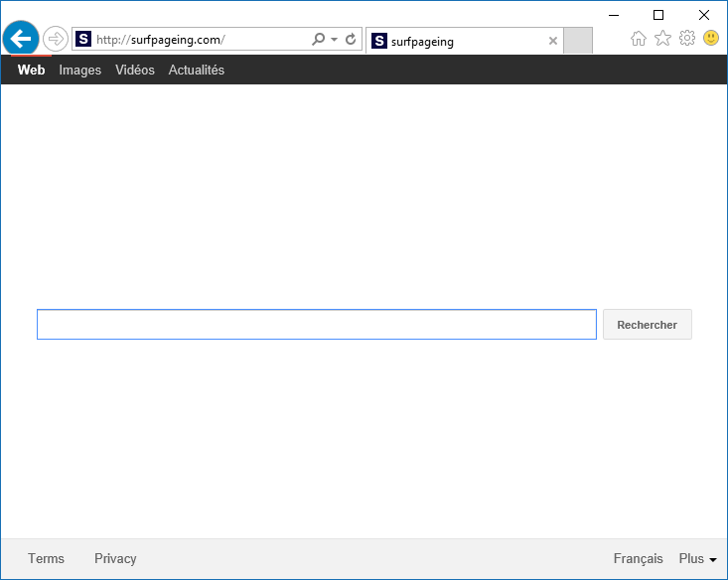Go back with the blue arrow button
Viewport: 728px width, 580px height.
tap(21, 39)
